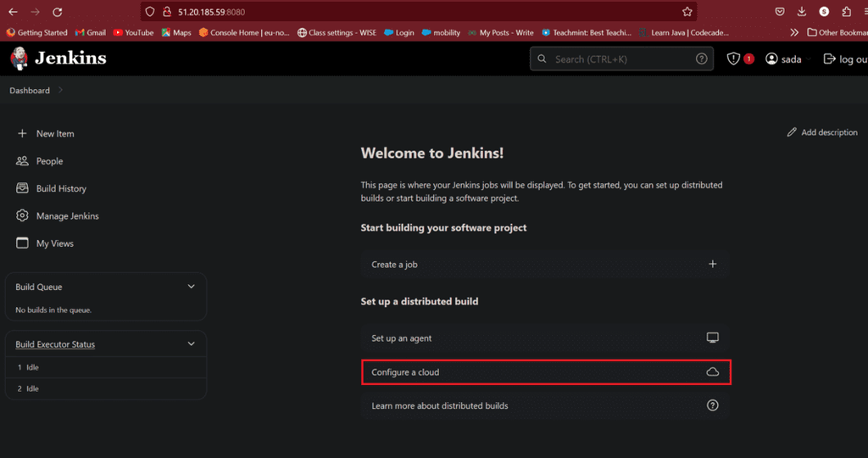Open the Maps bookmark
868x458 pixels.
click(x=176, y=33)
